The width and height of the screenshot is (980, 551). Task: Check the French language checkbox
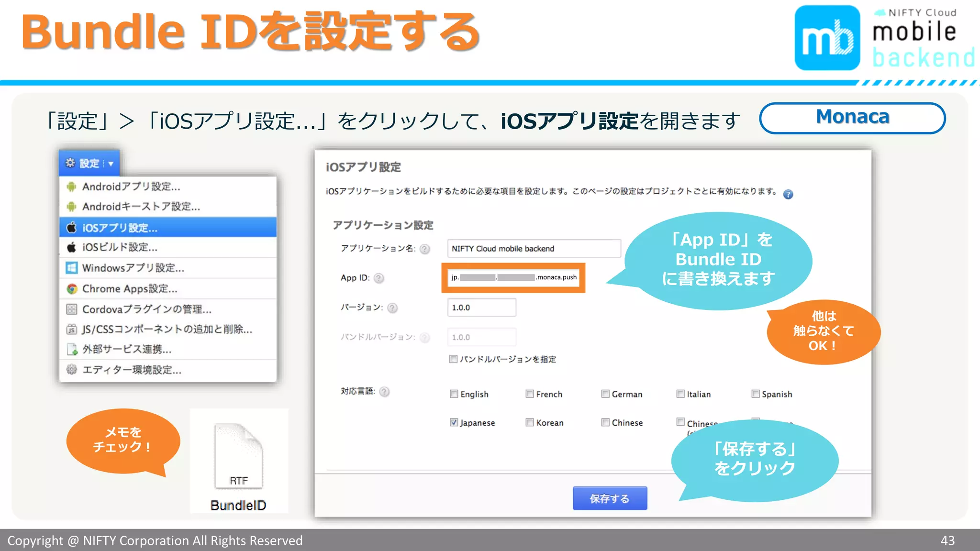click(x=529, y=394)
